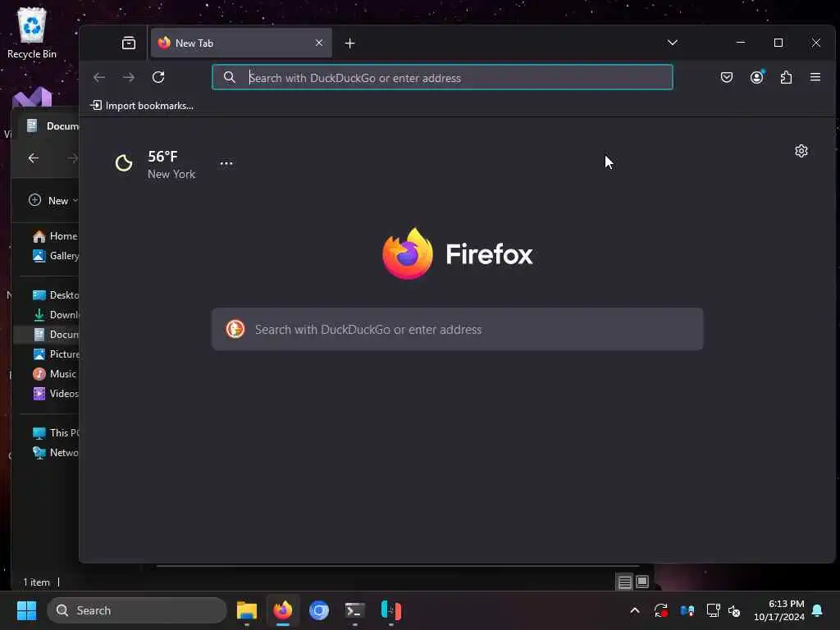Click the taskbar Search box
The width and height of the screenshot is (840, 630).
[137, 610]
